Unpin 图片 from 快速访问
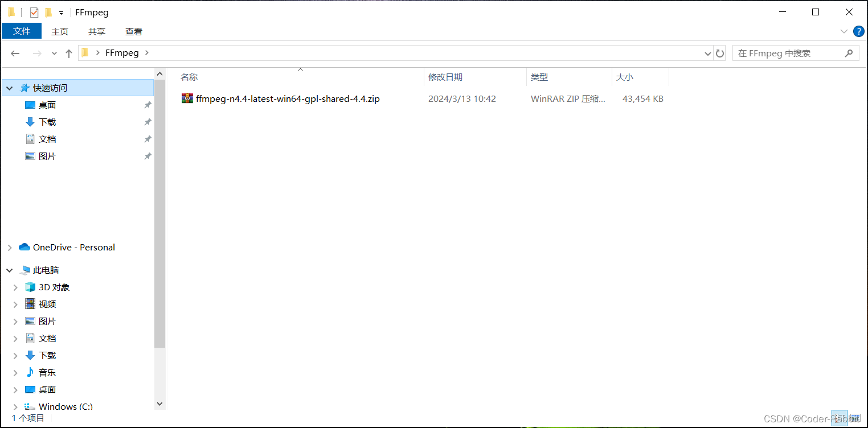This screenshot has width=868, height=428. pyautogui.click(x=147, y=156)
